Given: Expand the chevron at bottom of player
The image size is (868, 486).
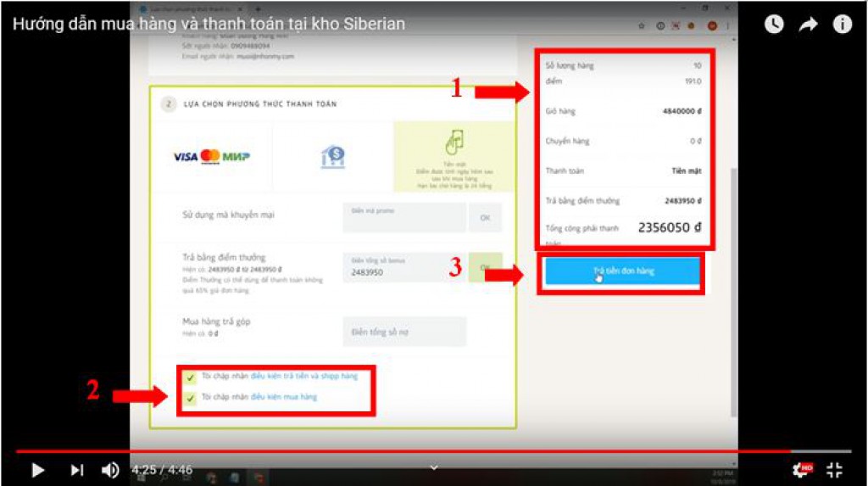Looking at the screenshot, I should (433, 466).
